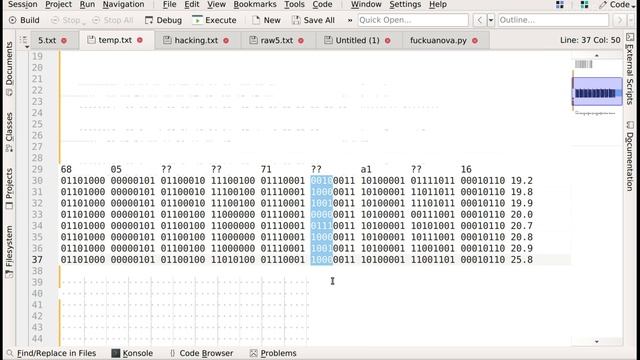Close the hacking.txt tab

click(x=226, y=40)
